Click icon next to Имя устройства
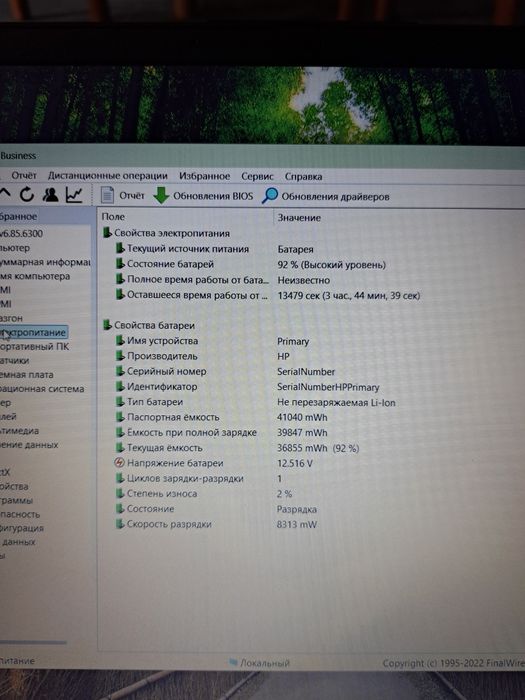The height and width of the screenshot is (700, 525). 120,341
